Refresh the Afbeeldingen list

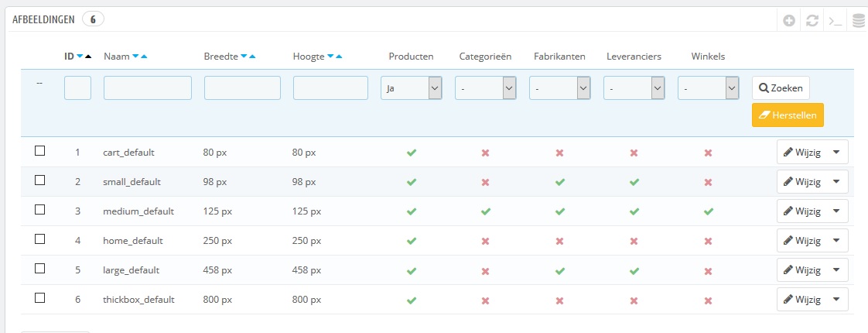(x=812, y=21)
